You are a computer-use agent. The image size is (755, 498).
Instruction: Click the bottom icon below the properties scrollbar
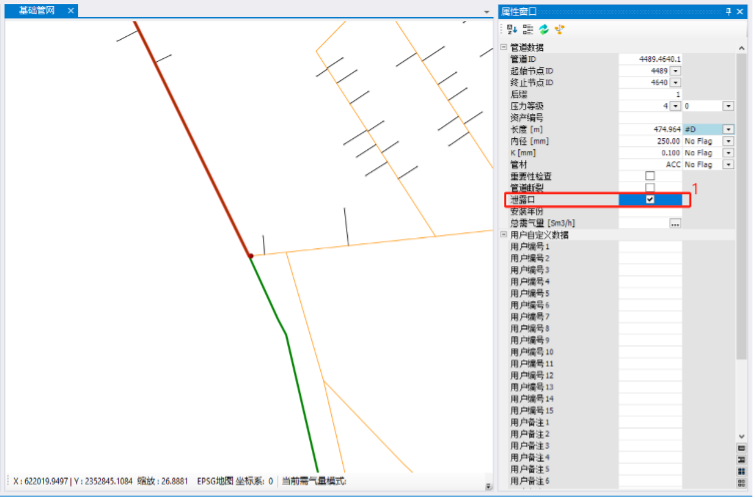pos(741,482)
